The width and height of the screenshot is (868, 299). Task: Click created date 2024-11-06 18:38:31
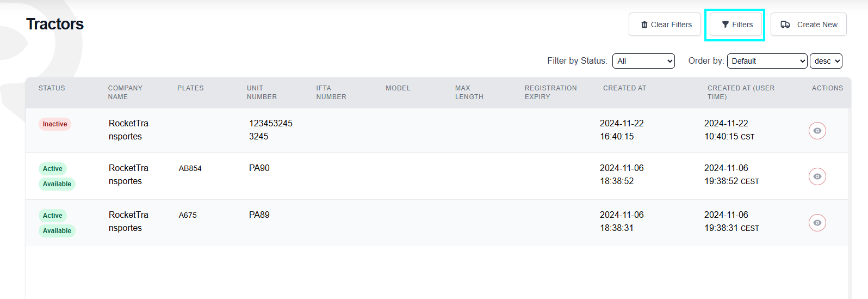pos(622,222)
